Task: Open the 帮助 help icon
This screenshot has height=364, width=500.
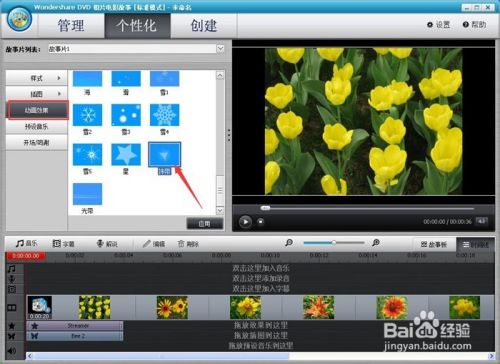Action: (x=474, y=25)
